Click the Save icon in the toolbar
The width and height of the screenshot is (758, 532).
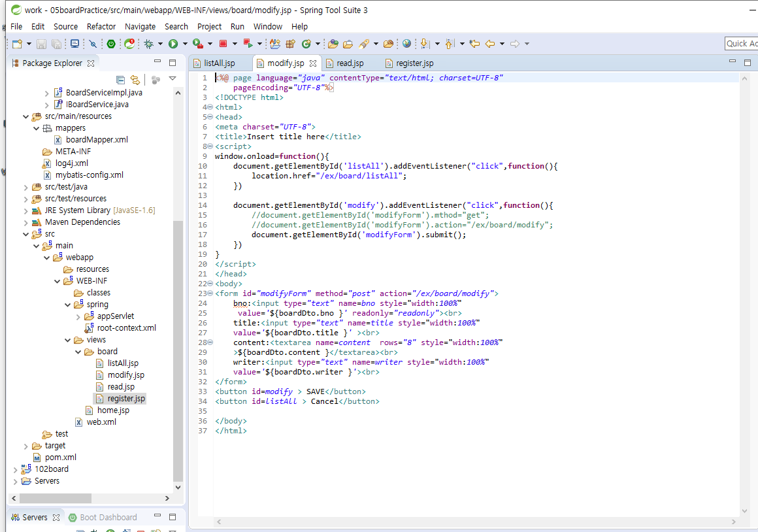tap(42, 44)
